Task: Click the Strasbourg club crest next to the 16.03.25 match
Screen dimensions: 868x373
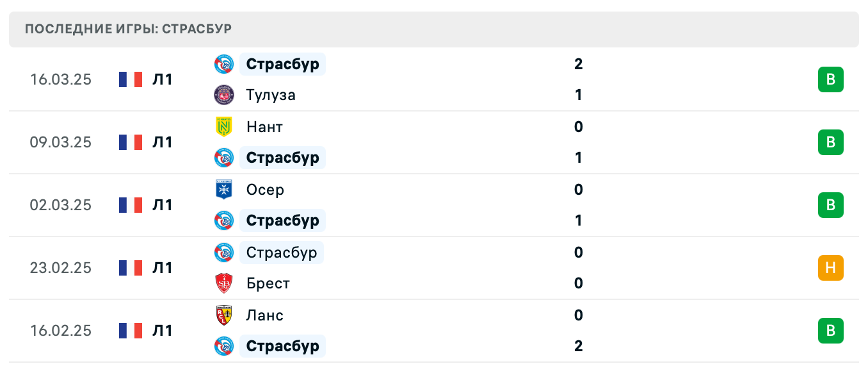Action: (x=224, y=64)
